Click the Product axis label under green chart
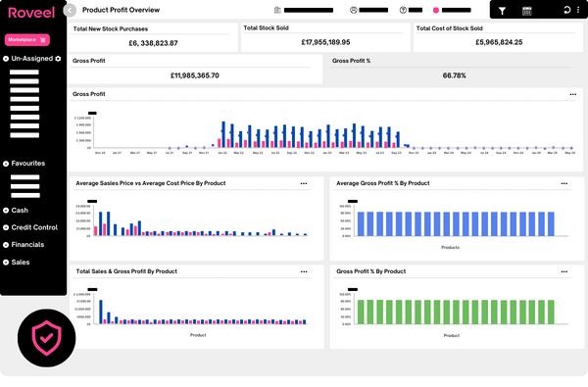 pyautogui.click(x=452, y=336)
